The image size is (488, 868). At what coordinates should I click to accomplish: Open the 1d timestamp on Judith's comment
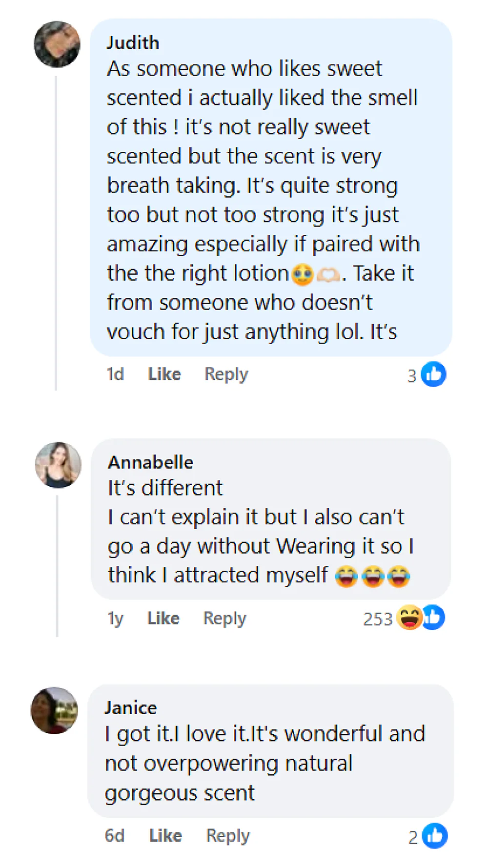(115, 374)
